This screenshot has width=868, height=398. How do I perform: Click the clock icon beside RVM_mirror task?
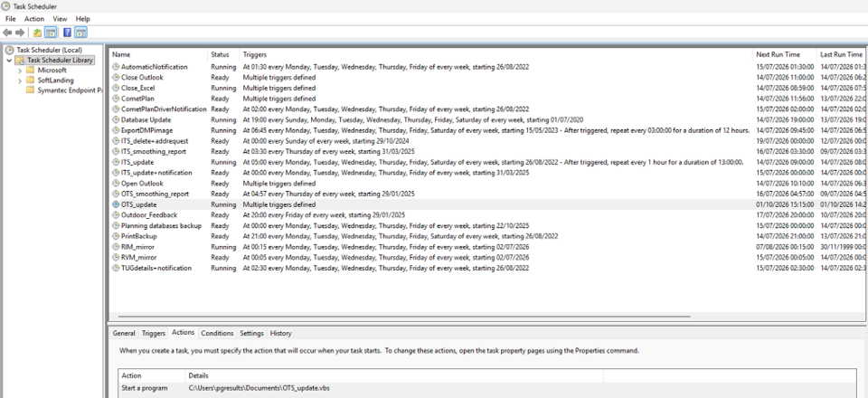pos(116,258)
